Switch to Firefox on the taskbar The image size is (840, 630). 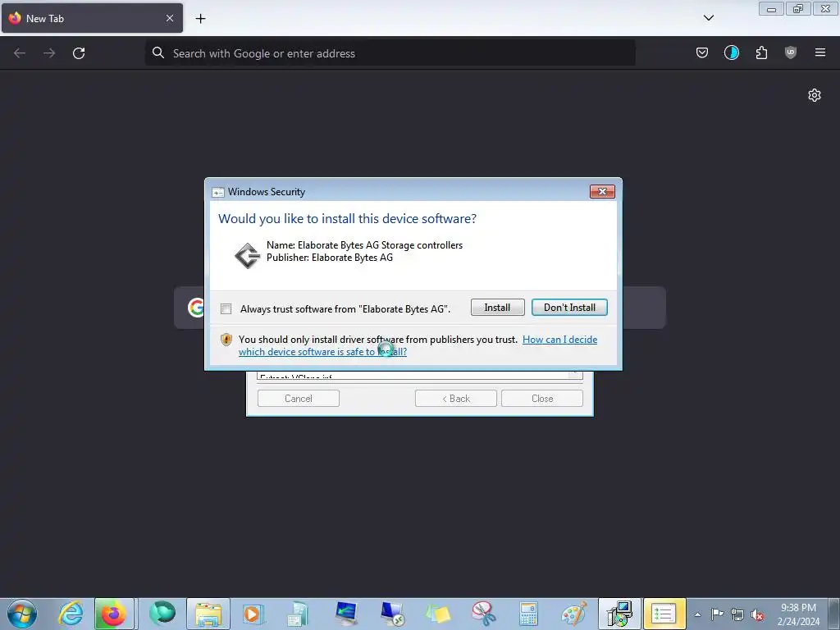[x=113, y=614]
